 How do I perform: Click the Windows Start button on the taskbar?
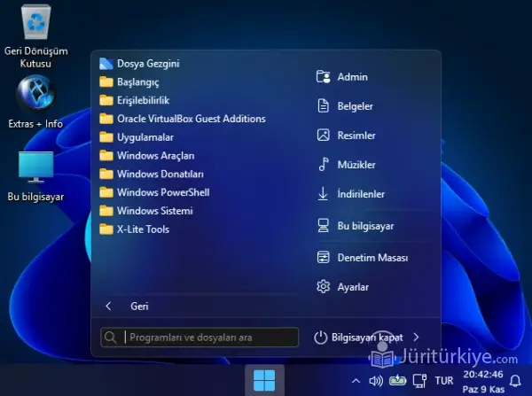(x=264, y=381)
